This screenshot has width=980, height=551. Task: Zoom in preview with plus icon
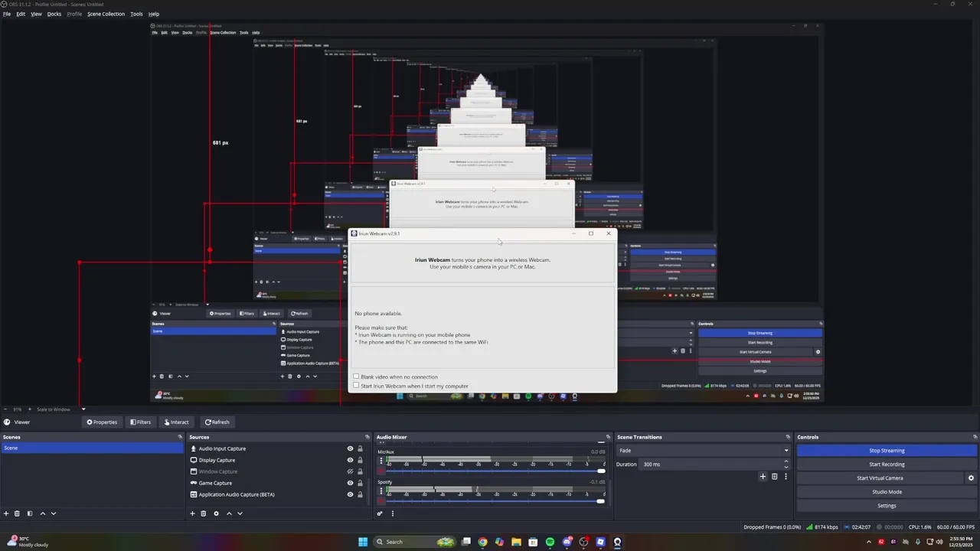[x=30, y=409]
